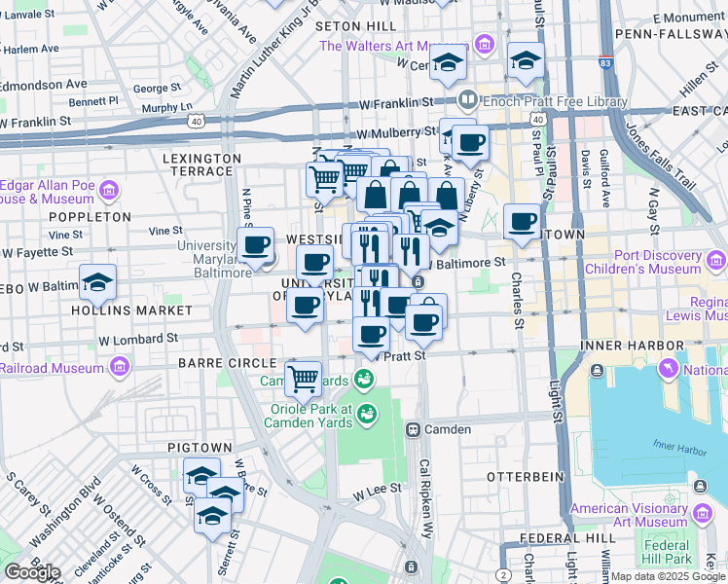
Task: Click the water taxi icon at Inner Harbor
Action: click(x=597, y=371)
